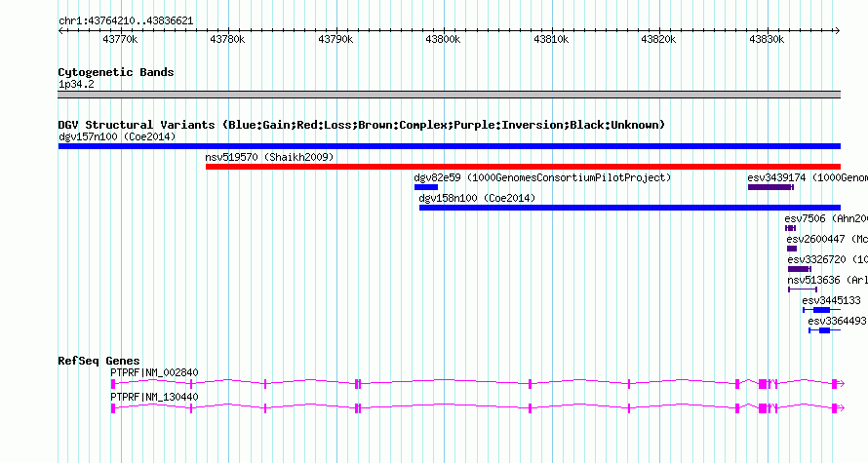The width and height of the screenshot is (868, 463).
Task: Click the nsv519570 (Shaikh2009) label
Action: click(269, 157)
